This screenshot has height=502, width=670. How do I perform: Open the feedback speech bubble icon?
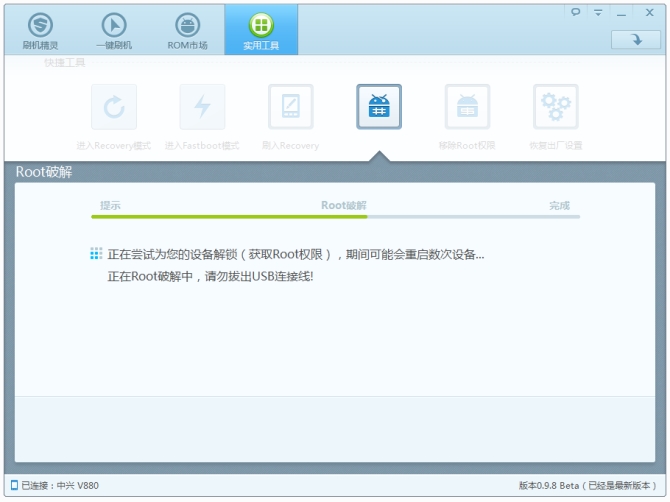[576, 12]
